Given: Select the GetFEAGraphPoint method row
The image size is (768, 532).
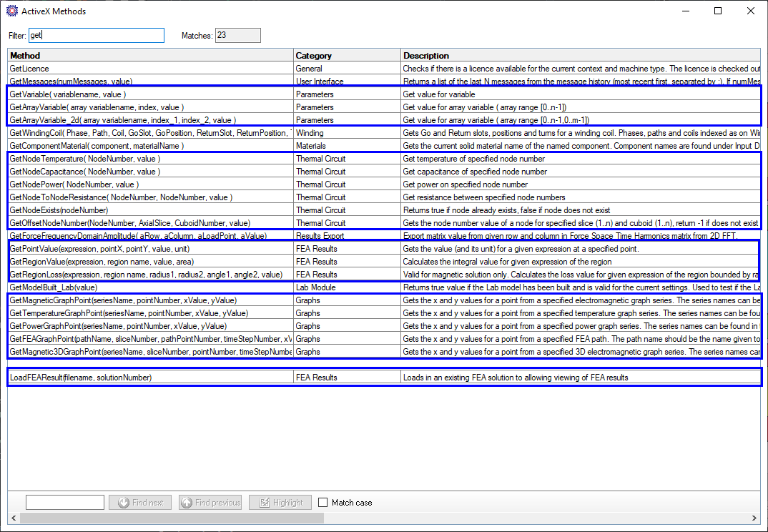Looking at the screenshot, I should tap(384, 339).
